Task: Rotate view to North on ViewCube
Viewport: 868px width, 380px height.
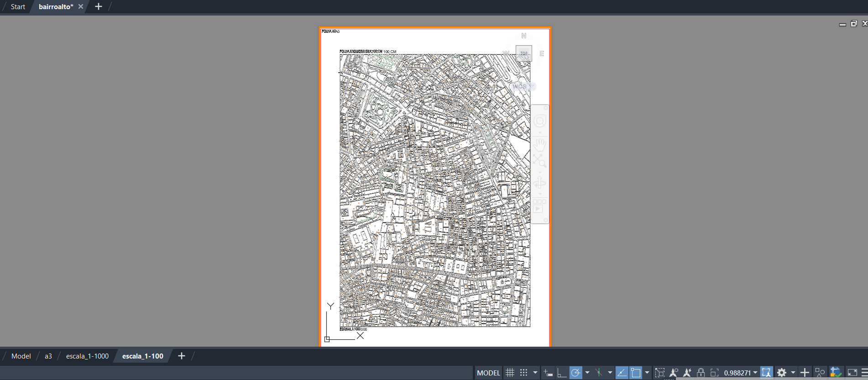Action: pyautogui.click(x=524, y=36)
